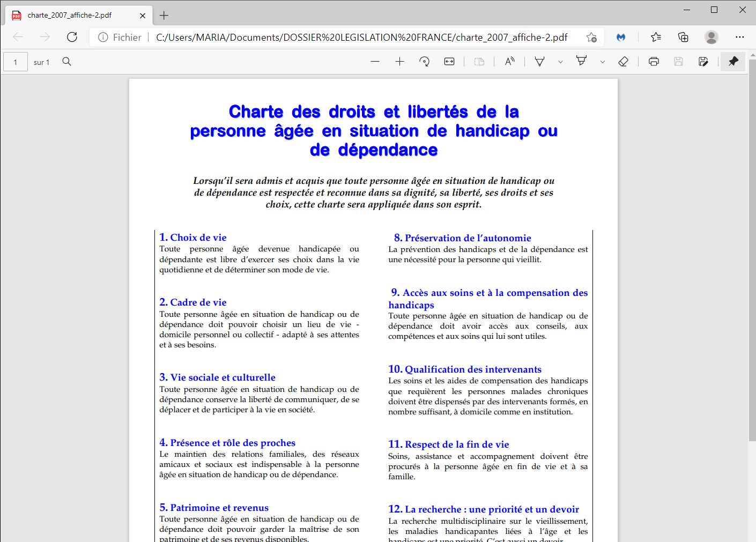The image size is (756, 542).
Task: Search within the PDF document
Action: point(66,62)
